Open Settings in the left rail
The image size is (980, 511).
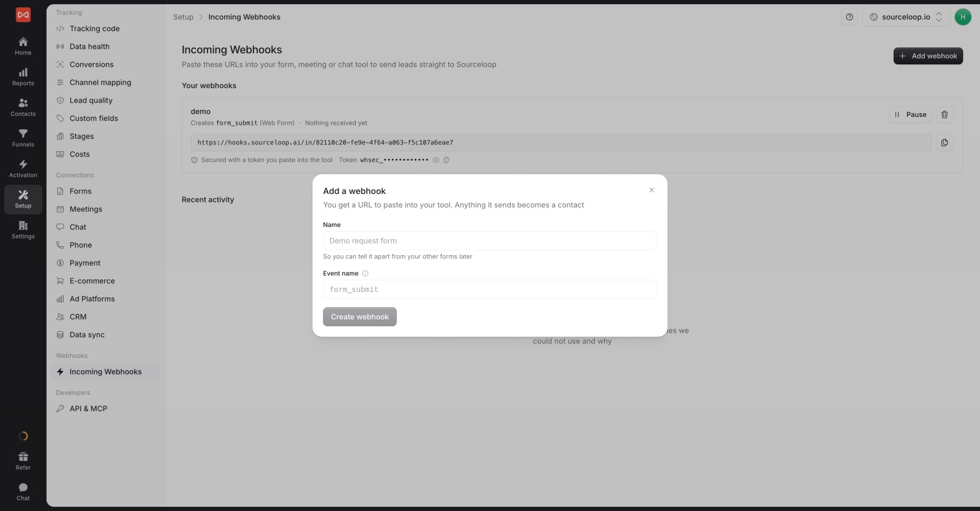click(23, 229)
